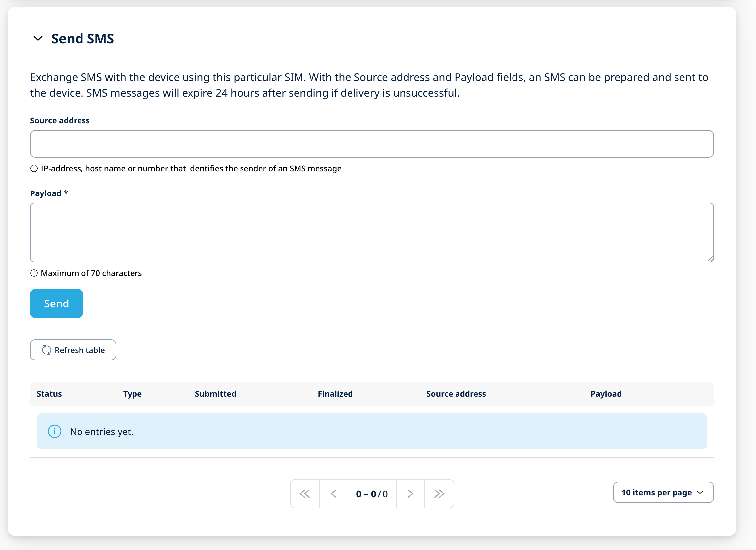The height and width of the screenshot is (550, 756).
Task: Go to first page double-arrow icon
Action: (305, 493)
